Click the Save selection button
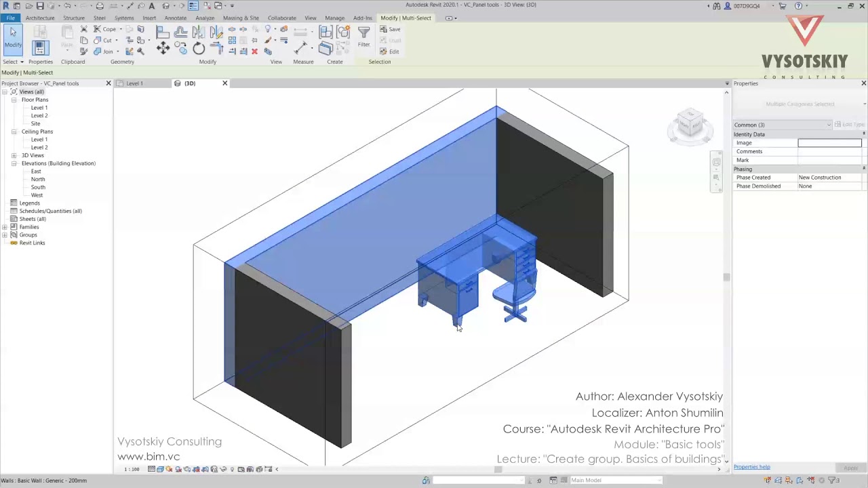Image resolution: width=868 pixels, height=488 pixels. pos(390,29)
